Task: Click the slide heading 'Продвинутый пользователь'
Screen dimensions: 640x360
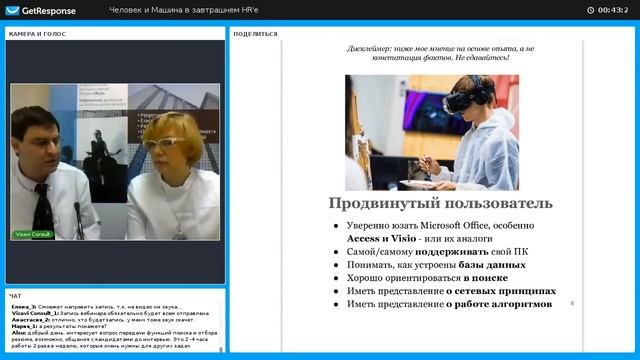Action: tap(440, 203)
